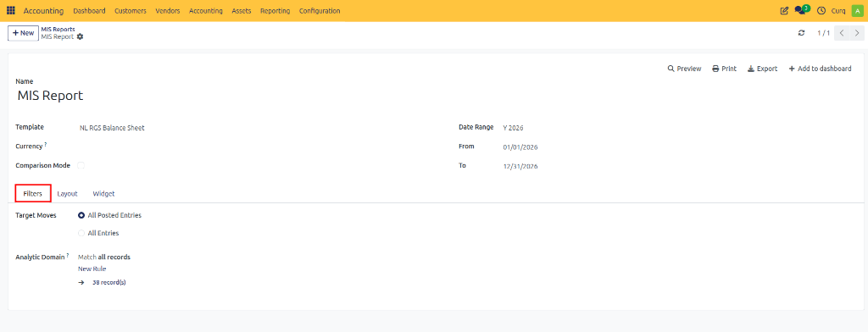Click the Print button

tap(724, 69)
